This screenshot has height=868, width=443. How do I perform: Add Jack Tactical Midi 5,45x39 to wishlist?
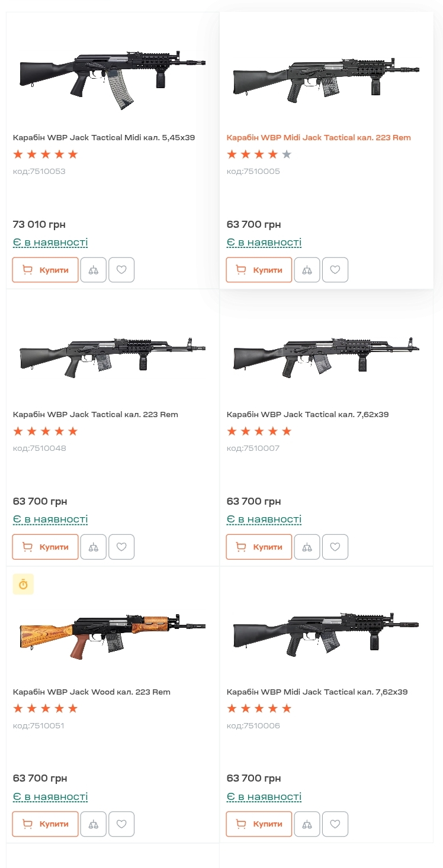(x=121, y=270)
